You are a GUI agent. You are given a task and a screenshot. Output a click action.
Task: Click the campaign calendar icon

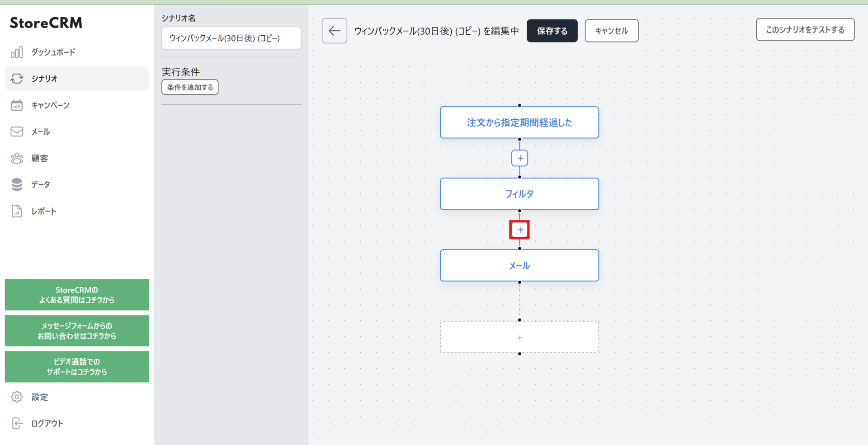(x=17, y=105)
